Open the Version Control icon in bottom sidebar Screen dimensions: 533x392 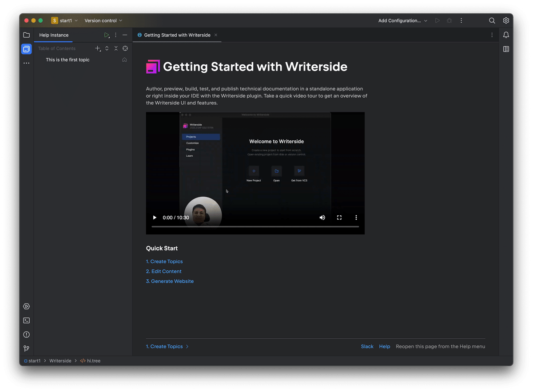coord(26,348)
